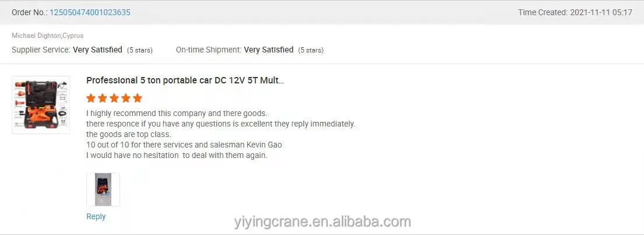Enlarge the small review photo attachment
The width and height of the screenshot is (644, 235).
(x=103, y=190)
